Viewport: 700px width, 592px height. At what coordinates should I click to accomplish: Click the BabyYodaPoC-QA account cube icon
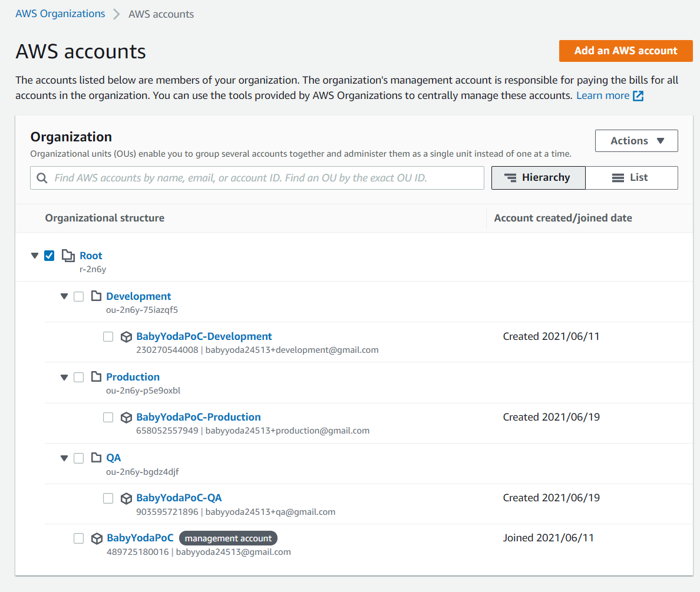pyautogui.click(x=126, y=498)
